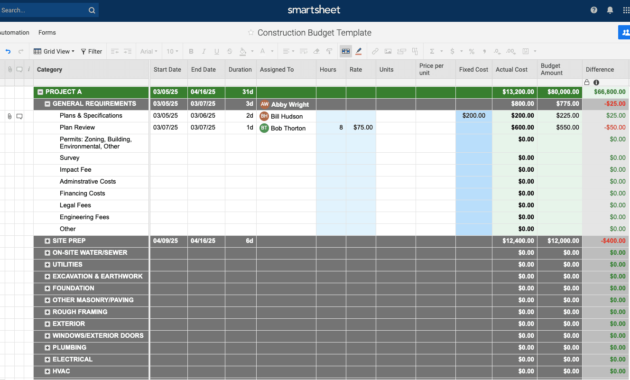Star the Construction Budget Template sheet
Screen dimensions: 630x380
click(251, 33)
